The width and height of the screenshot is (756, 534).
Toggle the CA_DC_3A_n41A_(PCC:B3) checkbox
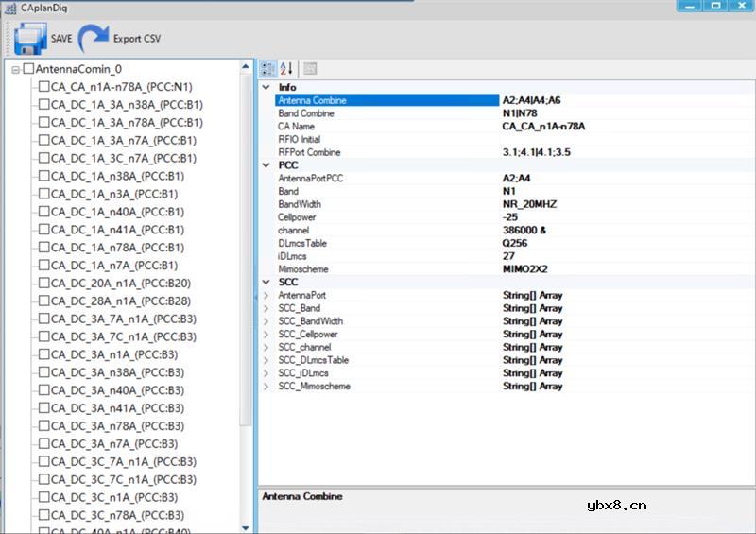pos(43,408)
